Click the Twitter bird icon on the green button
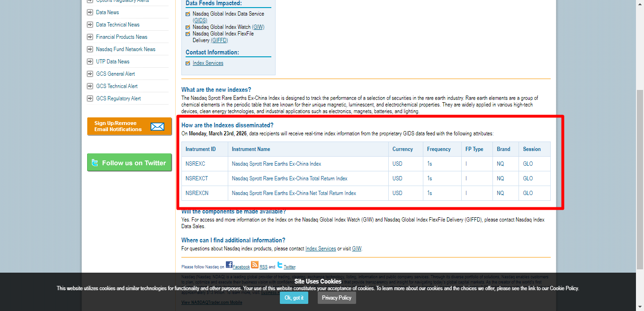 [x=95, y=163]
